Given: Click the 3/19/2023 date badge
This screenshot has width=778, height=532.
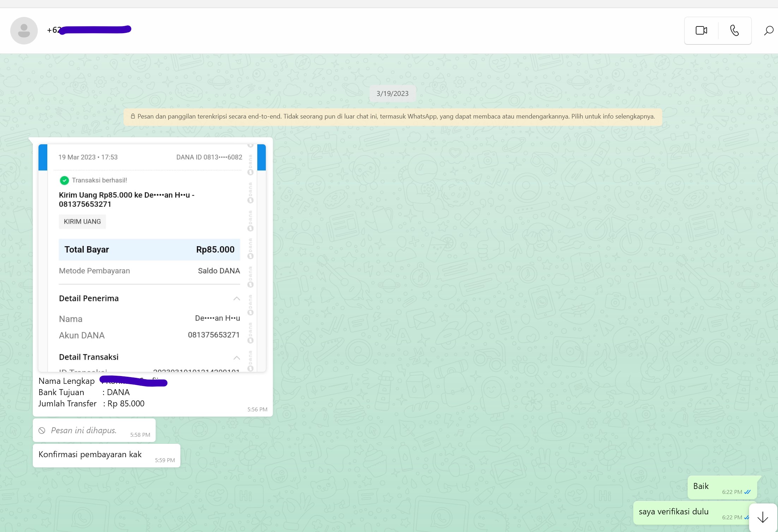Looking at the screenshot, I should 392,93.
